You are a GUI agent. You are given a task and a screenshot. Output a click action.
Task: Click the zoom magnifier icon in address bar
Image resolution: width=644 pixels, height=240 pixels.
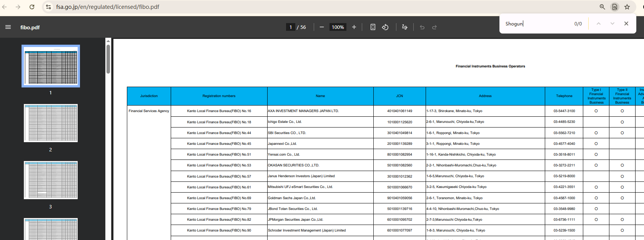[x=602, y=7]
